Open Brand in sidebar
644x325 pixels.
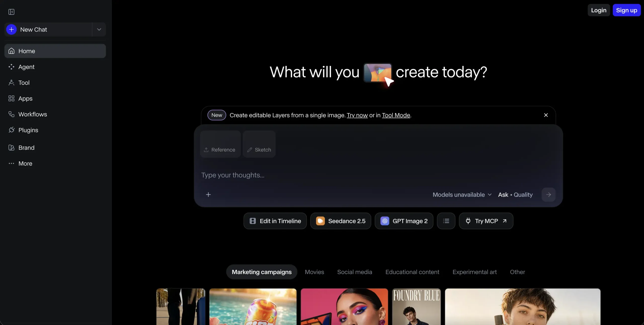pos(55,148)
